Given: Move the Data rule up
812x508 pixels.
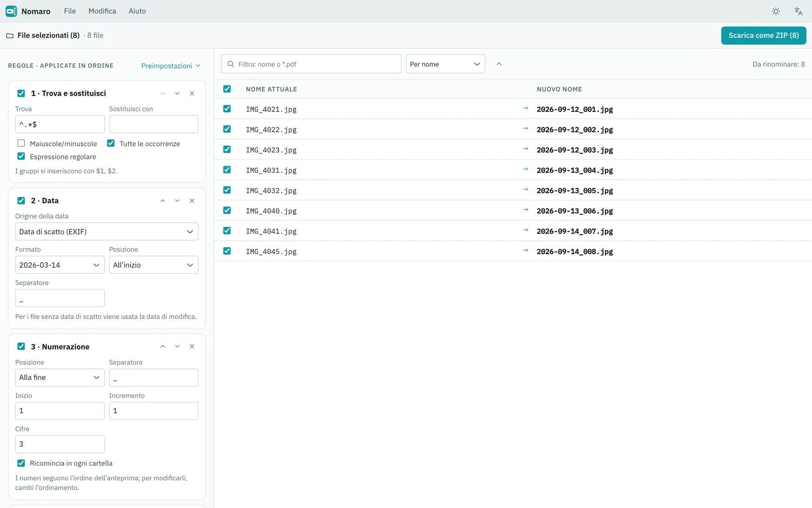Looking at the screenshot, I should 162,200.
